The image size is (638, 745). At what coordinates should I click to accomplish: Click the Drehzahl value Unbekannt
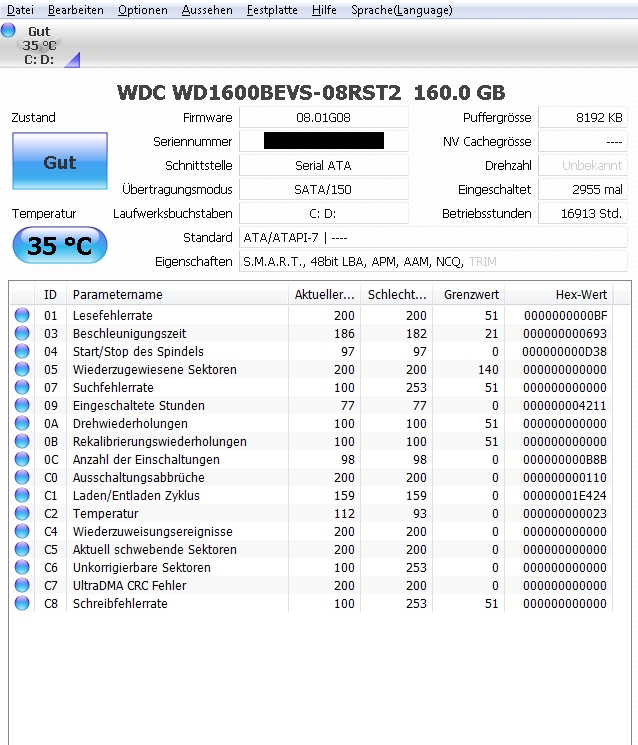click(x=582, y=165)
